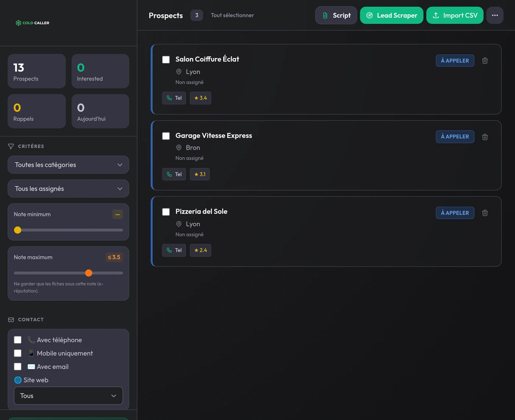Tick the Mobile uniquement checkbox

tap(18, 353)
